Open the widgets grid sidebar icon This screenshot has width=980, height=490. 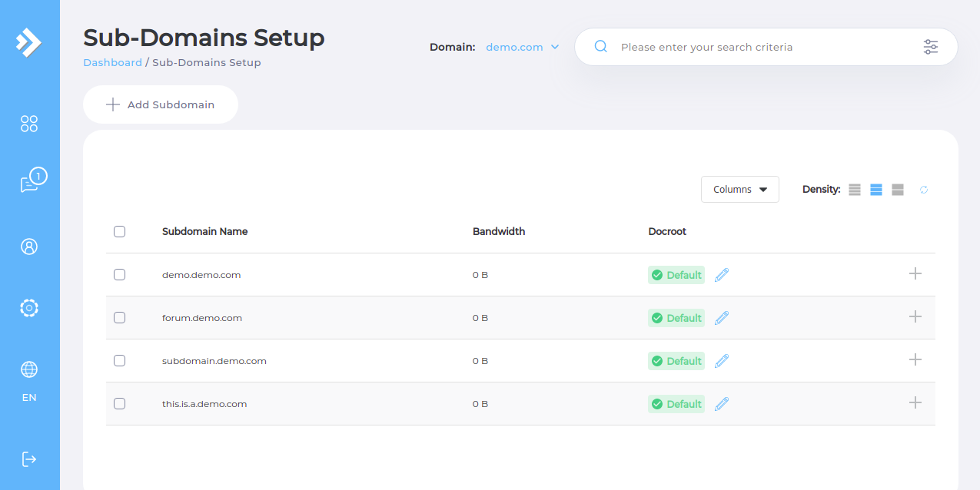pos(29,124)
